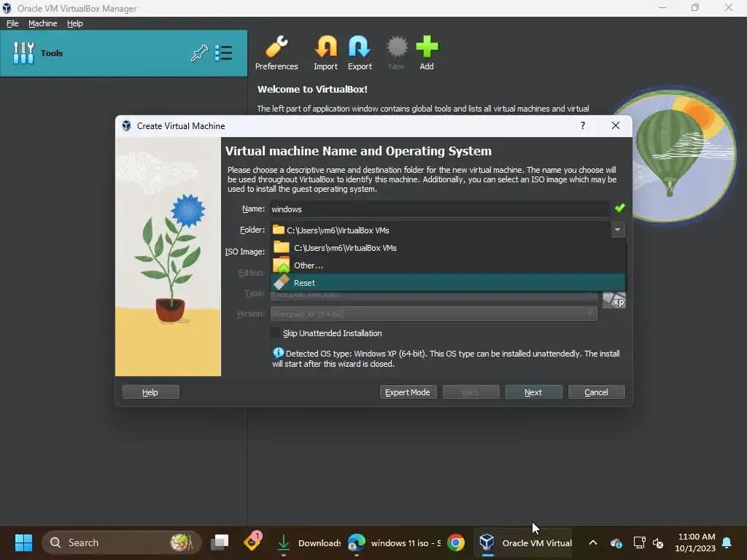The image size is (747, 560).
Task: Click the orange badge taskbar app icon
Action: pyautogui.click(x=252, y=542)
